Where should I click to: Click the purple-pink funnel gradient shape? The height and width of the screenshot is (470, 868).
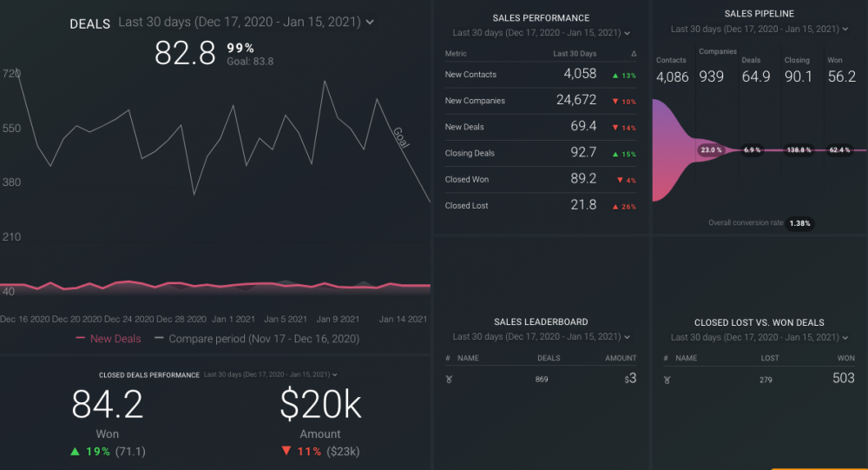(673, 149)
